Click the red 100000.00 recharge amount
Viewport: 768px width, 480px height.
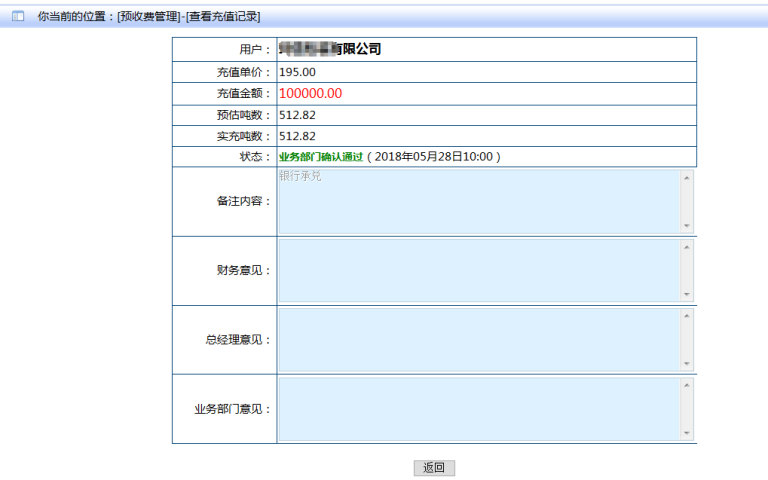pos(310,93)
